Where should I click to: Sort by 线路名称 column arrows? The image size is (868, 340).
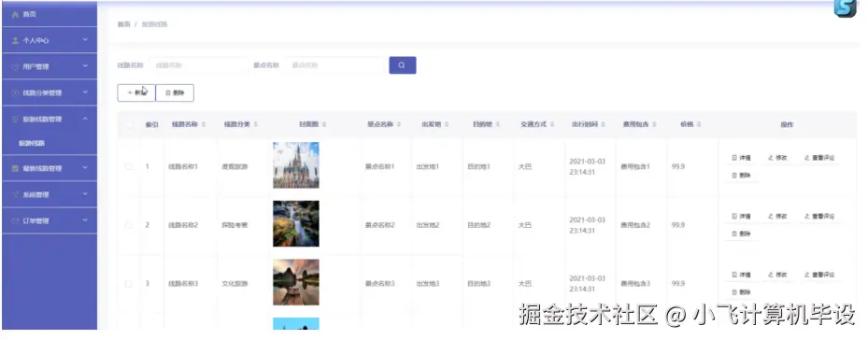[204, 124]
